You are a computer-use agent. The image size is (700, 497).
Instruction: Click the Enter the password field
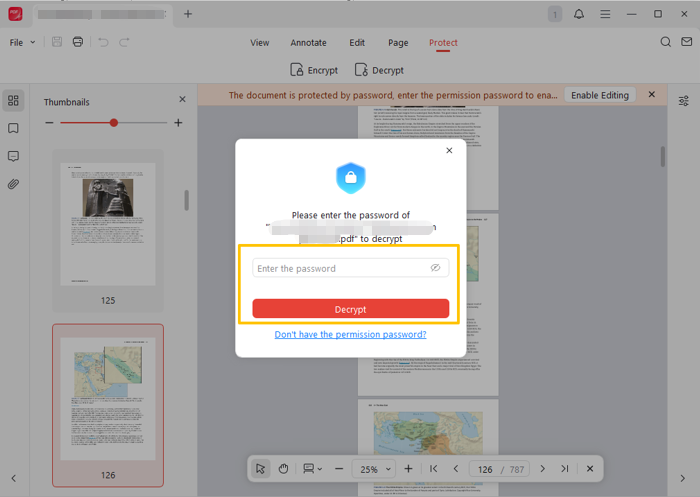click(350, 268)
